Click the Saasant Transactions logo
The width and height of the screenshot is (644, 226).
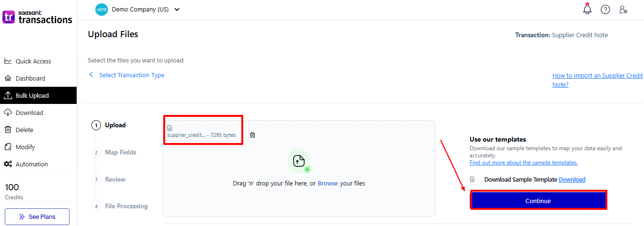[38, 17]
